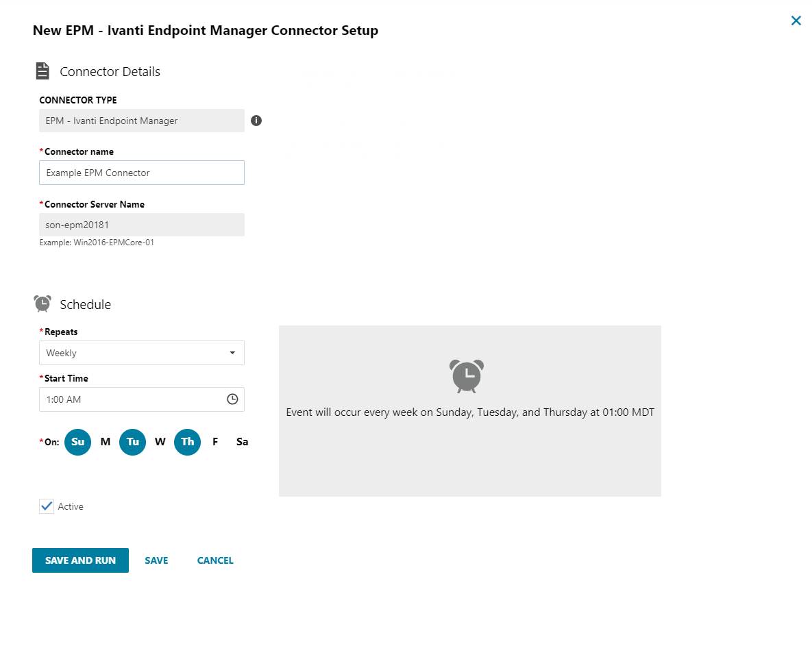
Task: Click the Connector name input field
Action: 141,173
